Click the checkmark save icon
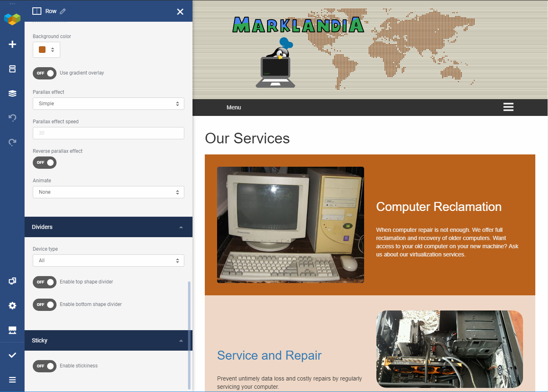 click(x=12, y=355)
